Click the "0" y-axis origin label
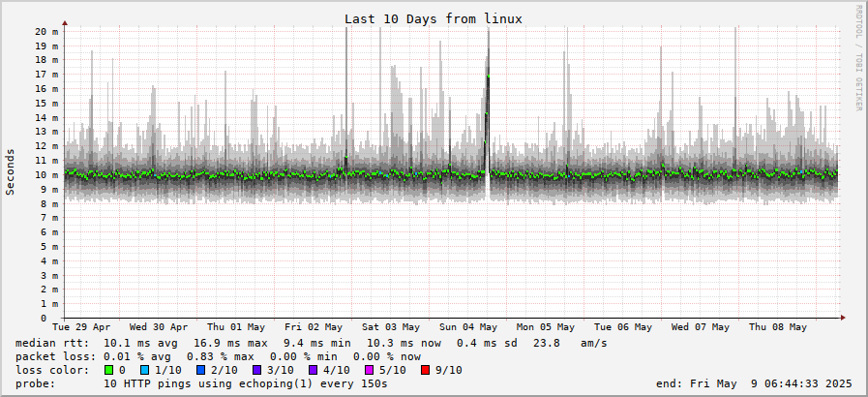This screenshot has width=868, height=397. (44, 319)
